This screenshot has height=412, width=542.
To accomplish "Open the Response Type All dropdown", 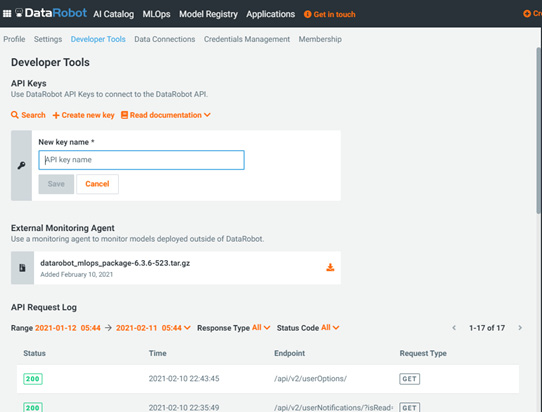I will pyautogui.click(x=261, y=327).
